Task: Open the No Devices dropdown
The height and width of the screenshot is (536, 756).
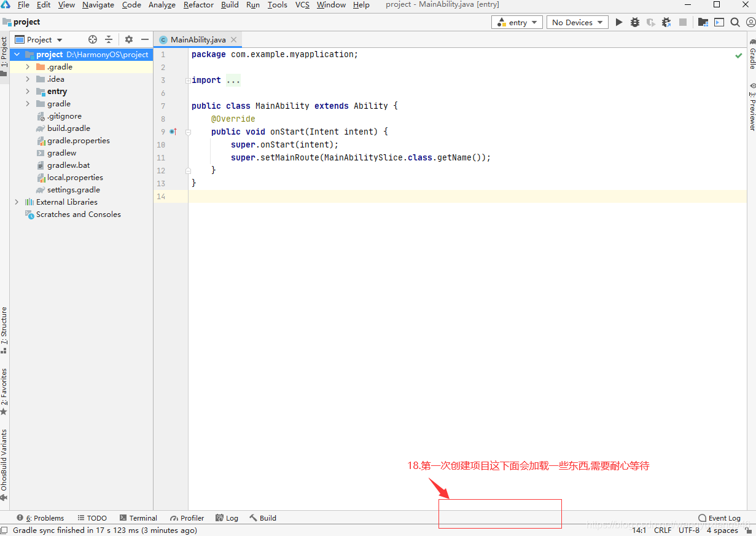Action: pos(577,22)
